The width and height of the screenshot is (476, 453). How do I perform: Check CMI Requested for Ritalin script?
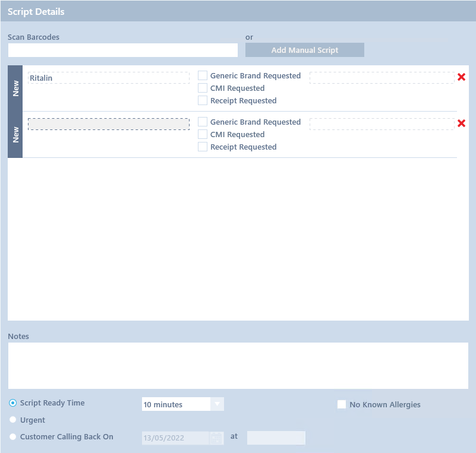pyautogui.click(x=203, y=88)
